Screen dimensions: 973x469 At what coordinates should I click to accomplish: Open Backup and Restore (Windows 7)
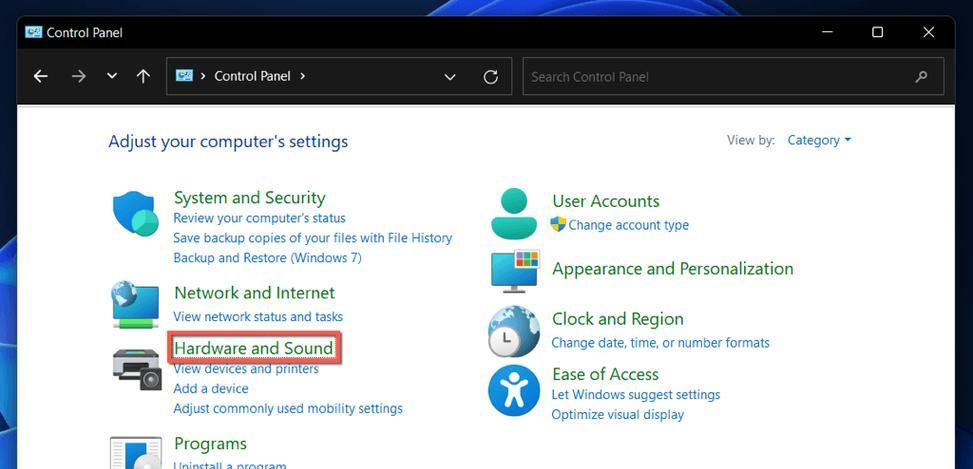[x=267, y=257]
